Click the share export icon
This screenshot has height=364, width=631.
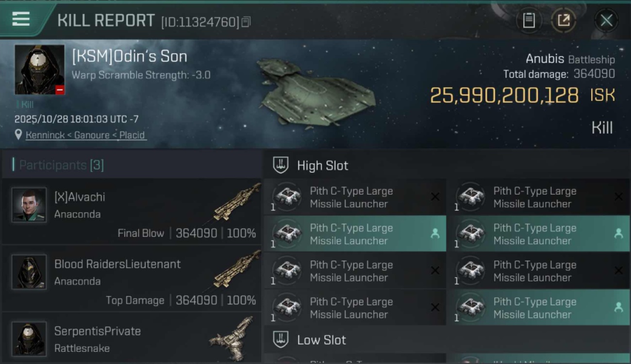coord(564,20)
